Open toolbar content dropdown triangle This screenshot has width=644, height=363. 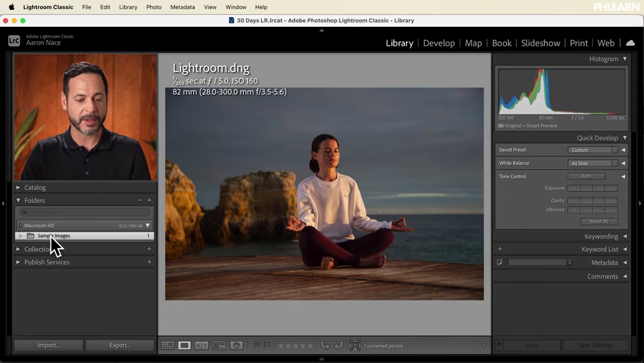pyautogui.click(x=484, y=346)
